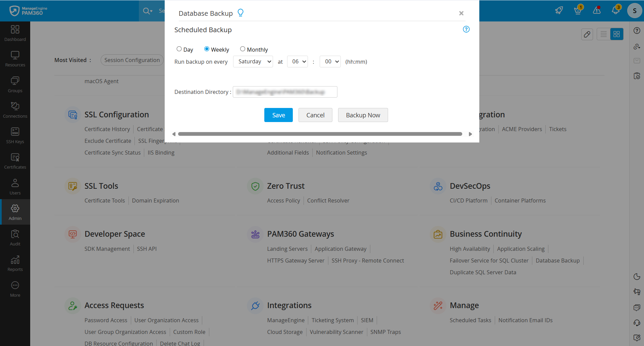Select the Weekly backup radio button
The height and width of the screenshot is (346, 644).
click(207, 49)
